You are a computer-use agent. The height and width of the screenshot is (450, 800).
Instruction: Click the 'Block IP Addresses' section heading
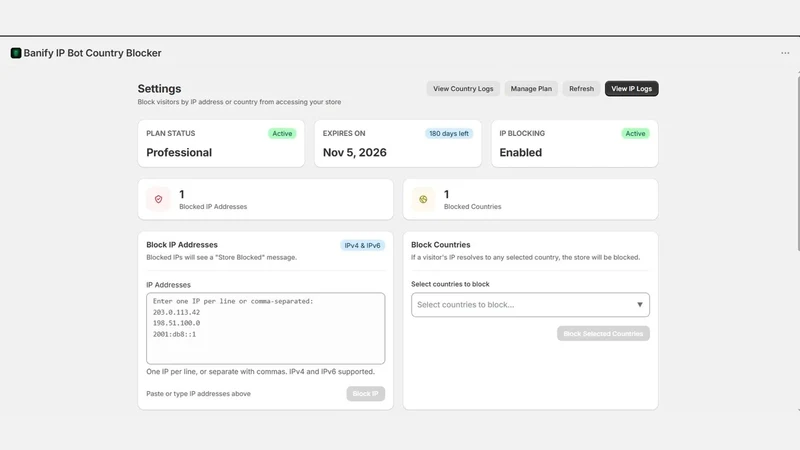point(182,245)
